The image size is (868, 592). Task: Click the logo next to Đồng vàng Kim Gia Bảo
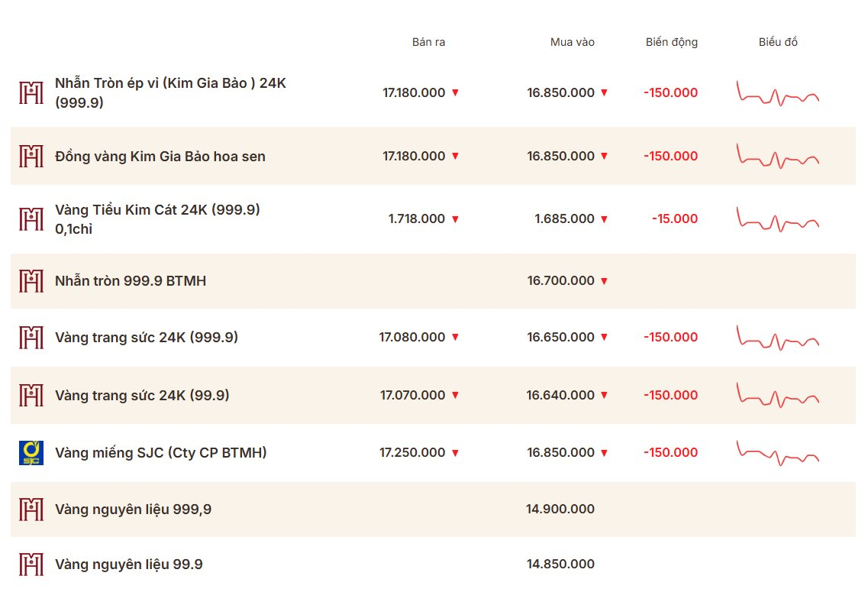[31, 157]
